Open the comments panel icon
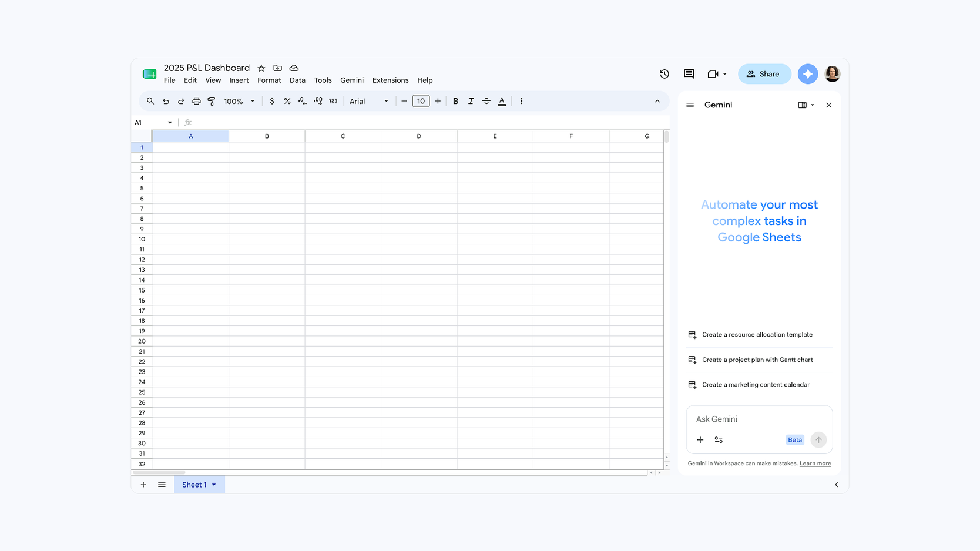Image resolution: width=980 pixels, height=551 pixels. (689, 74)
